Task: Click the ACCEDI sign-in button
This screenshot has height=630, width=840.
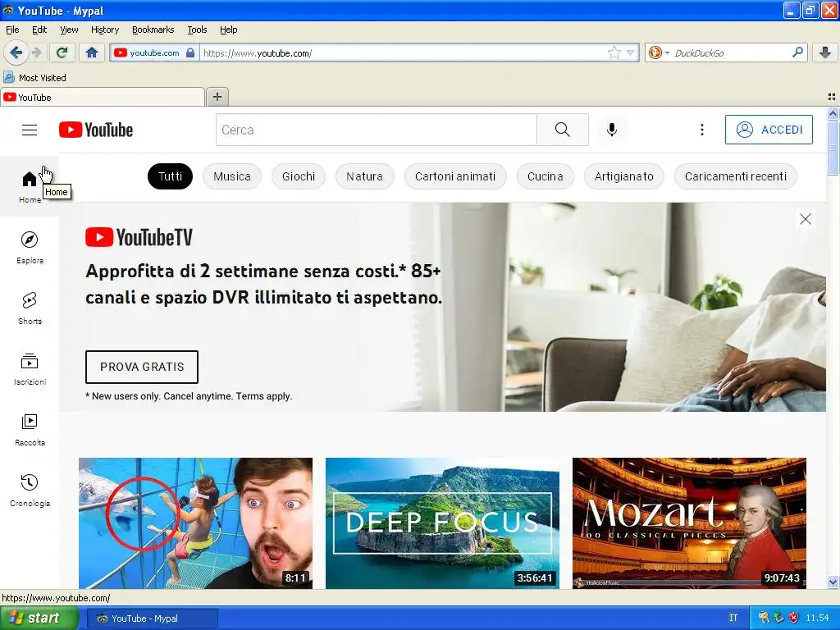Action: coord(769,130)
